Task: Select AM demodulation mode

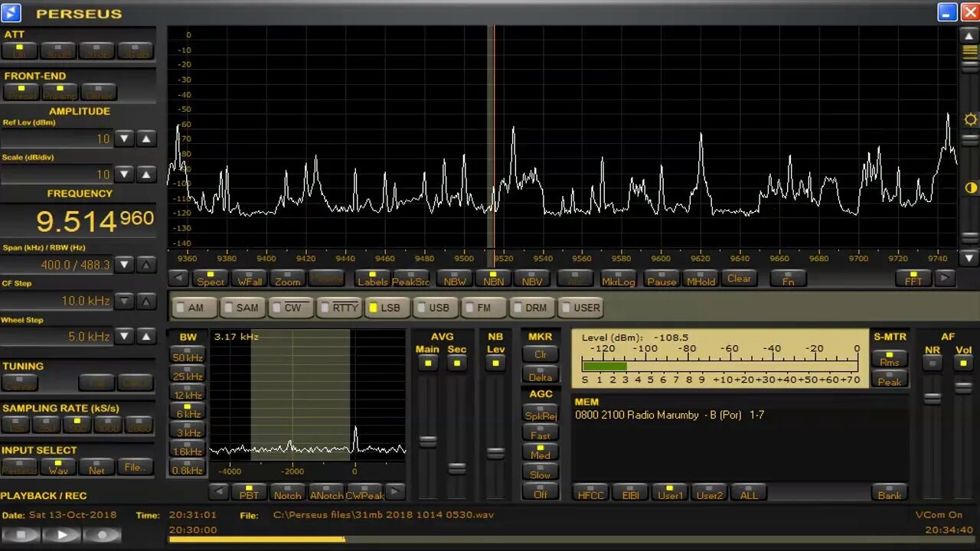Action: point(194,308)
